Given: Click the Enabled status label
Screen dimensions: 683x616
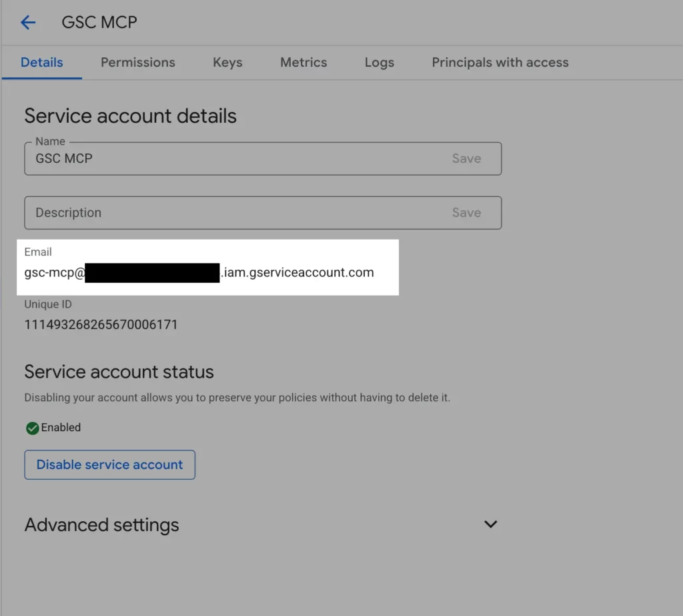Looking at the screenshot, I should click(61, 427).
